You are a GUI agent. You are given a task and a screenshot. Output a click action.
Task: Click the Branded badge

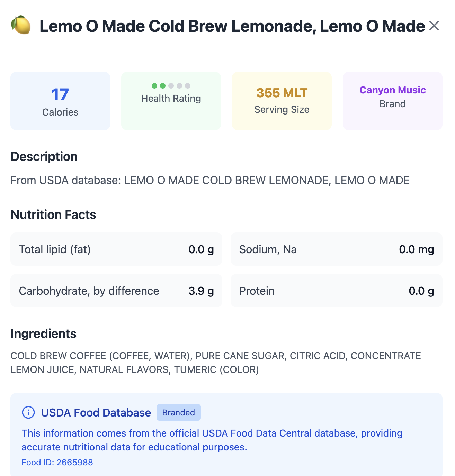(178, 412)
